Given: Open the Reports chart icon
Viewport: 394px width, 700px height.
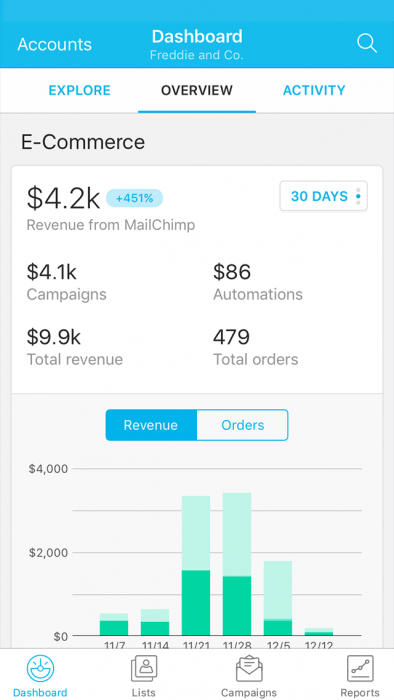Looking at the screenshot, I should click(360, 669).
